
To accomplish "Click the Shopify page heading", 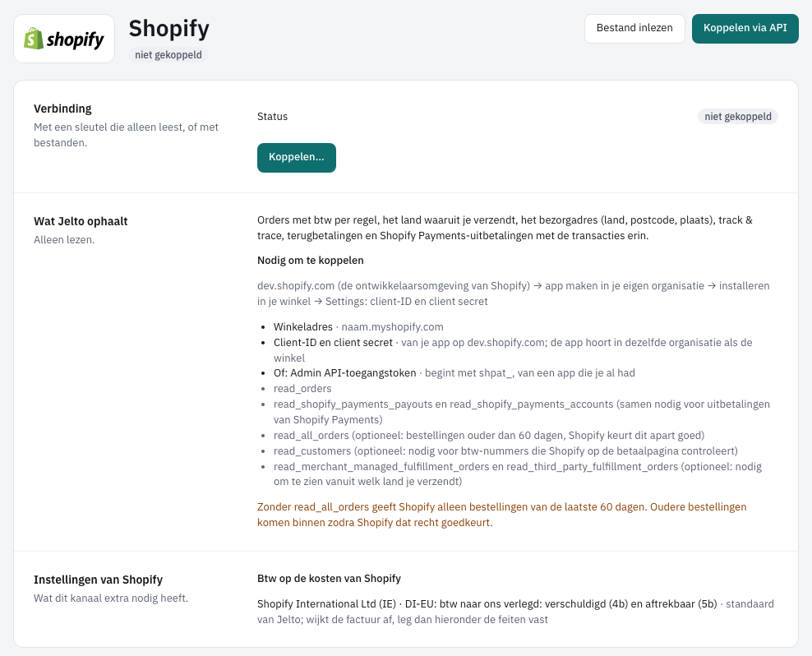I will coord(168,29).
